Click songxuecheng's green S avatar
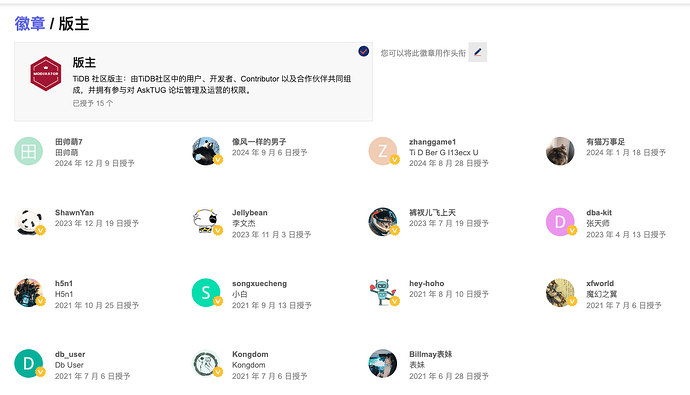Viewport: 690px width, 395px height. coord(206,293)
